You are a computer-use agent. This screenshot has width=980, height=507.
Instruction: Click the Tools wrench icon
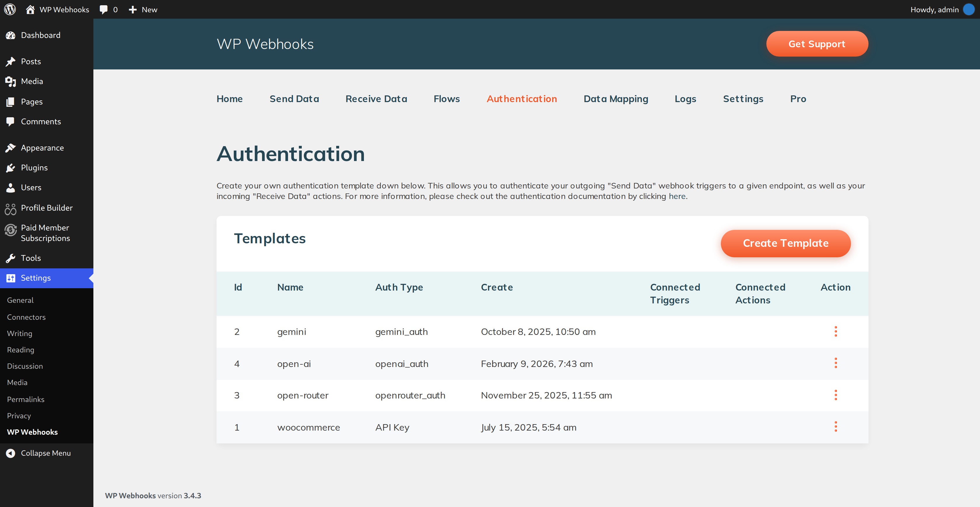11,258
